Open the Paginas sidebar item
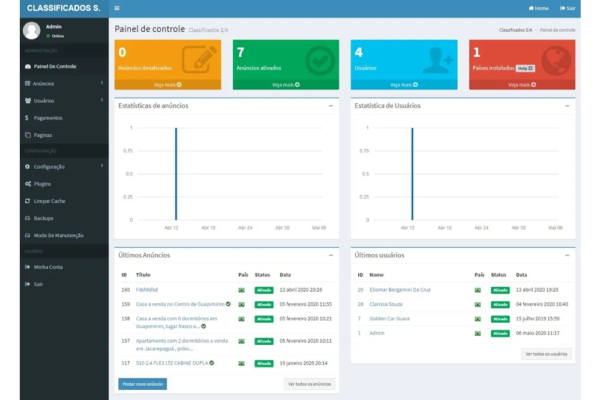This screenshot has height=400, width=600. pyautogui.click(x=42, y=135)
